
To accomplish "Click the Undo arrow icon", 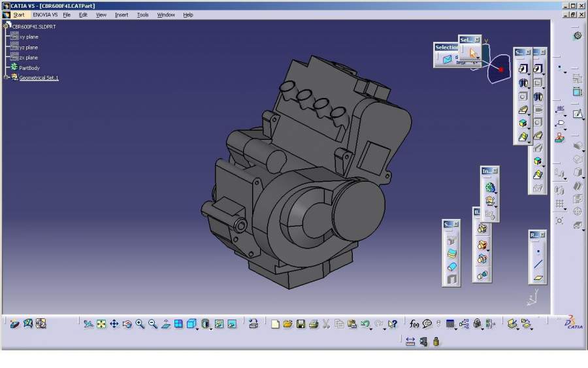I will [365, 324].
